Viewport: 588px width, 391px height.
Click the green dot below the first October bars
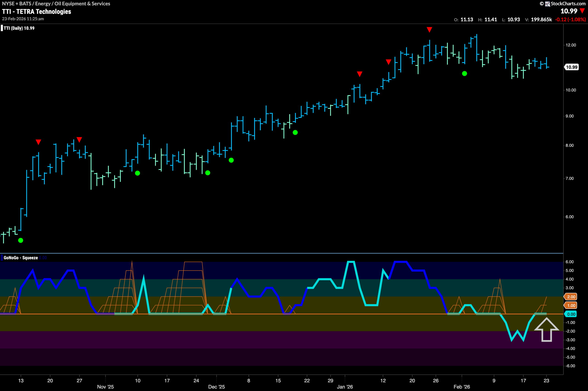click(21, 240)
